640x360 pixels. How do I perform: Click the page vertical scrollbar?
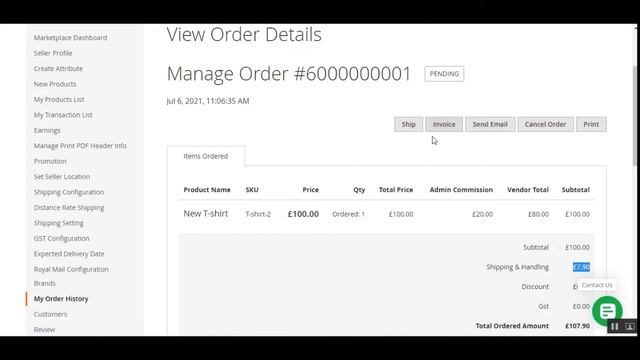coord(635,116)
